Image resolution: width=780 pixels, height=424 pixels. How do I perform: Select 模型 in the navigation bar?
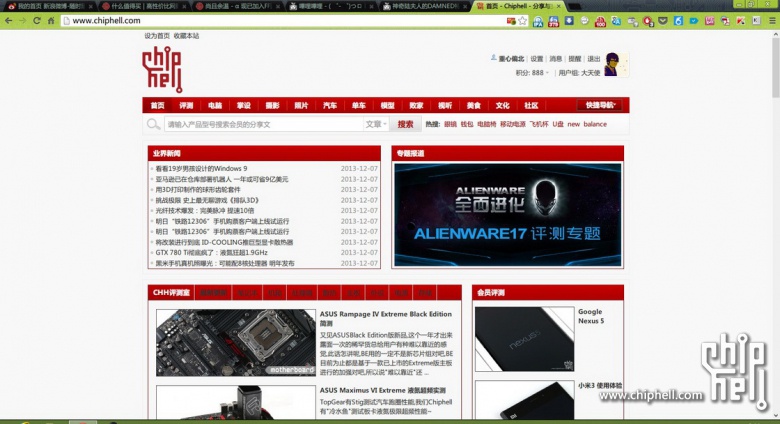point(388,106)
